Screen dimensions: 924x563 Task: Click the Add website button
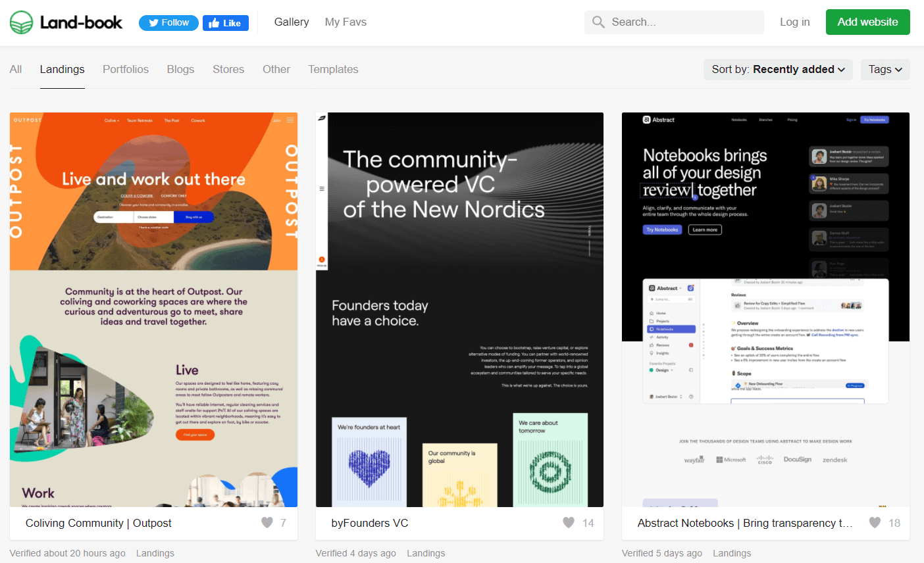tap(868, 22)
